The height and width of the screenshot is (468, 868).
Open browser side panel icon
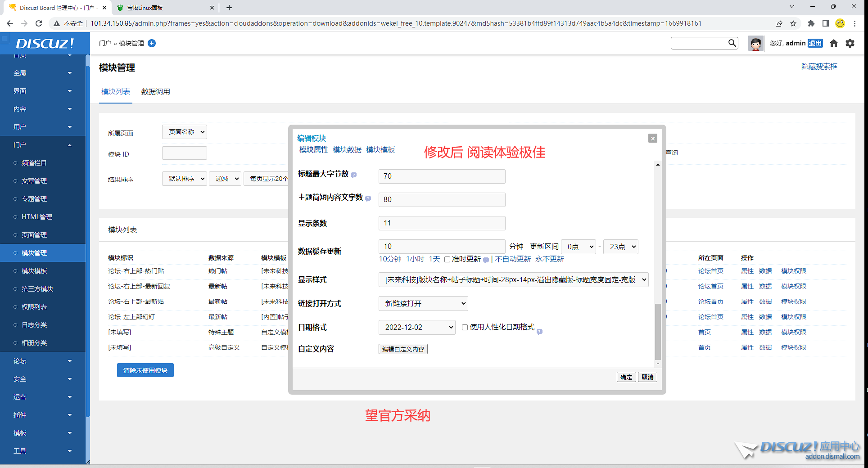click(826, 23)
